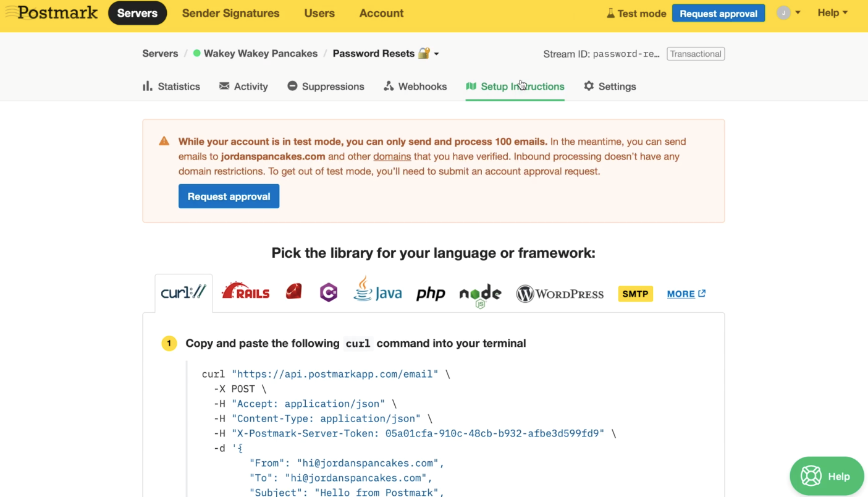The height and width of the screenshot is (497, 868).
Task: Click the "From" address line in code
Action: coord(347,463)
